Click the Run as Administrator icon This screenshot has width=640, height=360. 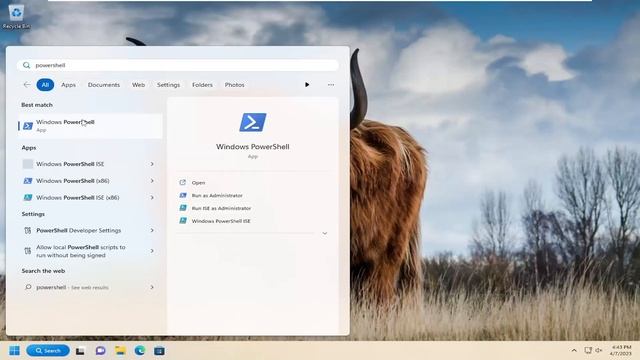[x=183, y=196]
